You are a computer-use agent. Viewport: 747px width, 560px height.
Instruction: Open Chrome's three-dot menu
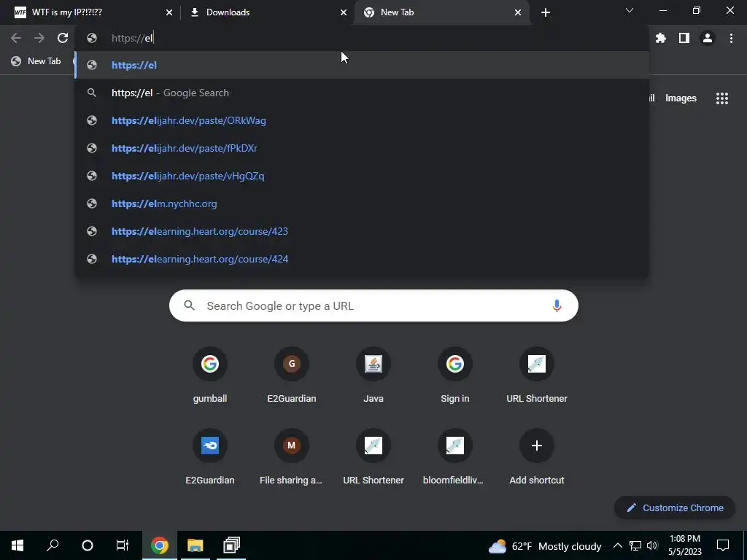731,38
